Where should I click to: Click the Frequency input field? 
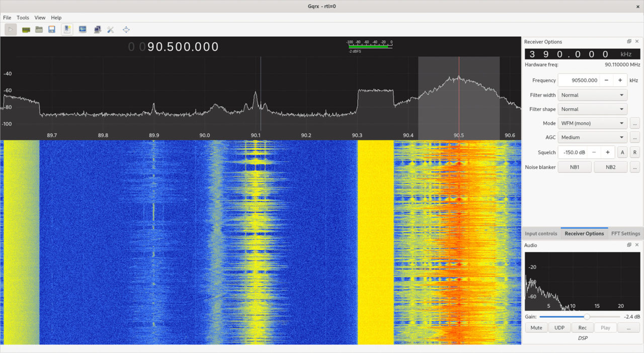tap(581, 80)
